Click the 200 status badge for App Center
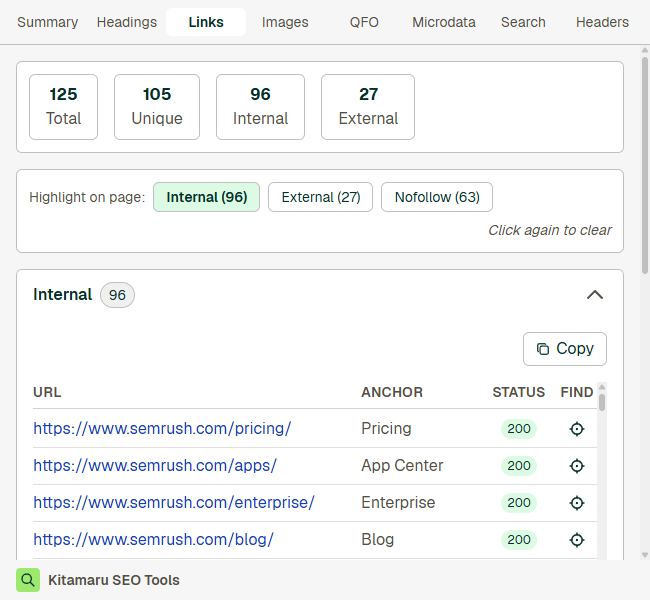Viewport: 650px width, 600px height. pyautogui.click(x=519, y=466)
